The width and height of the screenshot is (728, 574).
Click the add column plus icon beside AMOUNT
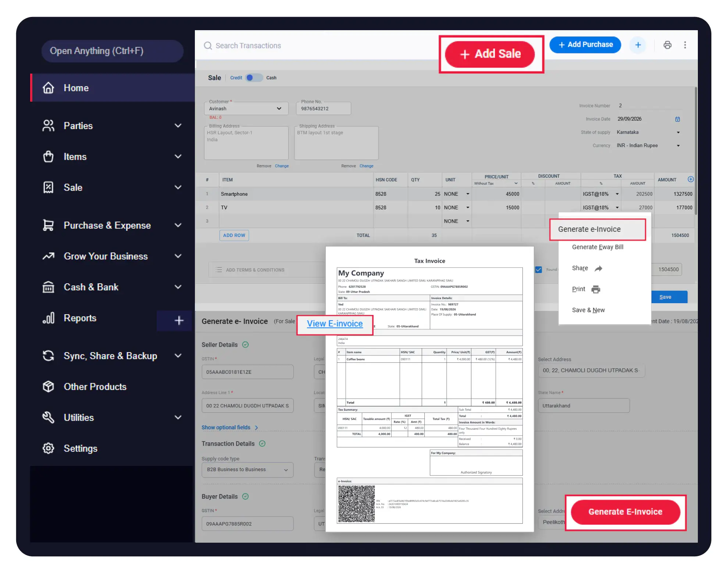pos(691,179)
